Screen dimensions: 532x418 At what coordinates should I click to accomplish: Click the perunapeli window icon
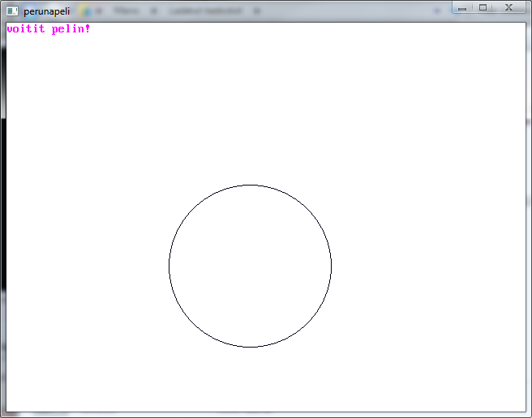[x=12, y=11]
